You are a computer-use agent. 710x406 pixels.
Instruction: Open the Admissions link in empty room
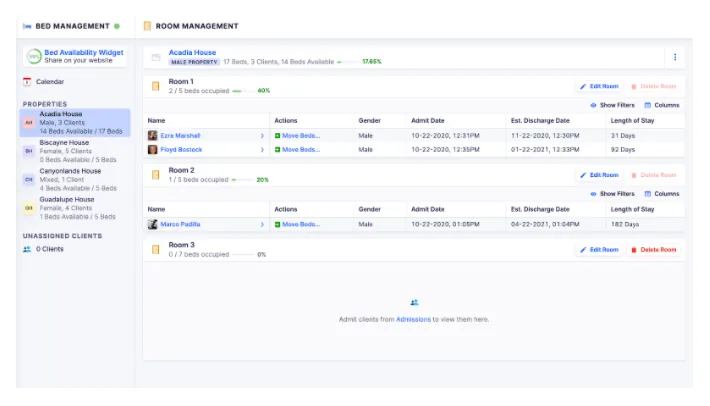coord(413,319)
